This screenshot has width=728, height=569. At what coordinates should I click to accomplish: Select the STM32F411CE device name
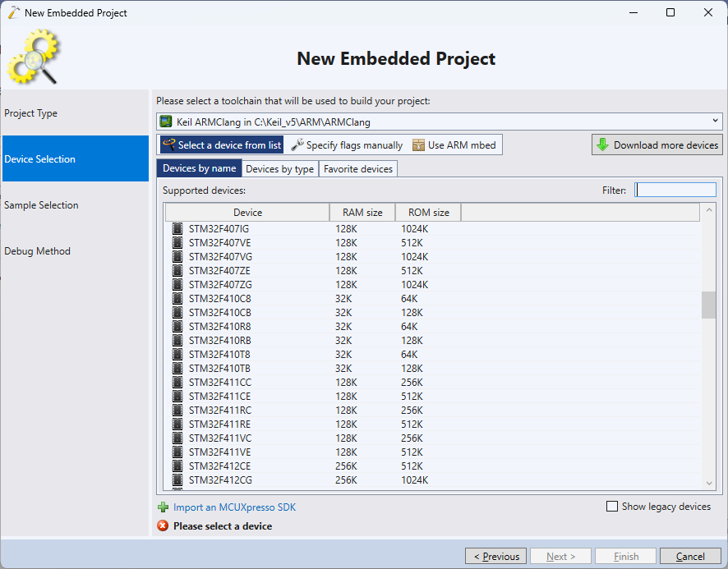point(219,396)
